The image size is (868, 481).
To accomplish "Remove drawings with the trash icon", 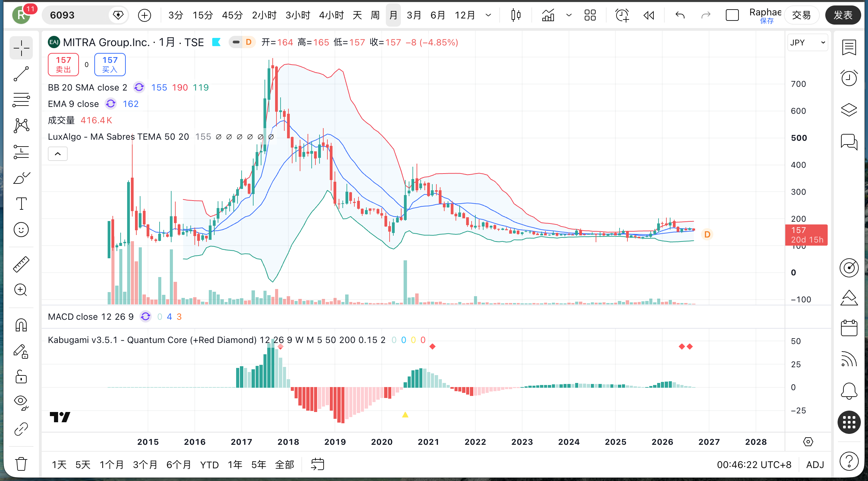I will tap(21, 464).
